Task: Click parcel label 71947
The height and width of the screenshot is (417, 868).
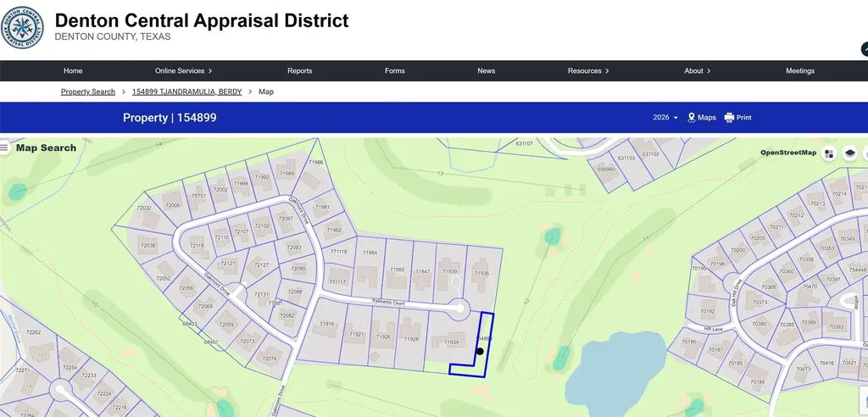Action: pyautogui.click(x=422, y=271)
